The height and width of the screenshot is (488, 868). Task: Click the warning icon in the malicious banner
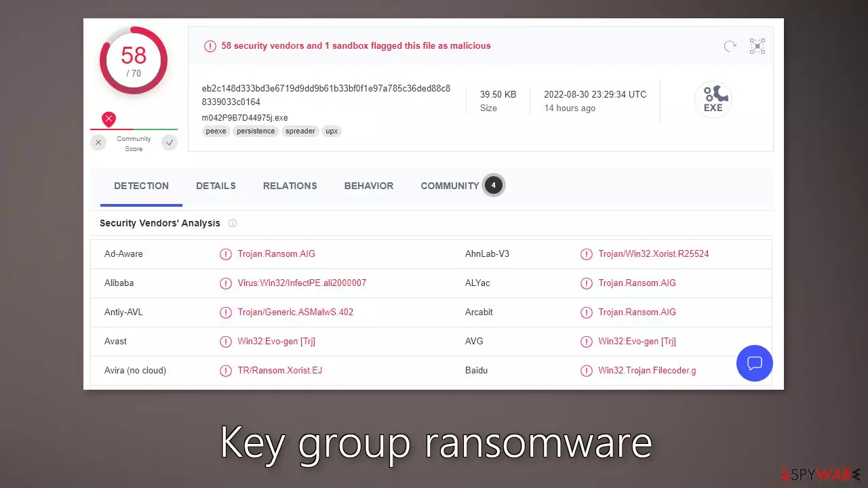210,46
